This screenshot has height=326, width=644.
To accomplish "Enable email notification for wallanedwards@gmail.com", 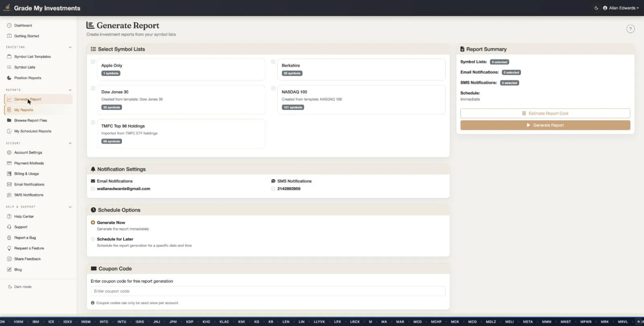I will [x=93, y=189].
